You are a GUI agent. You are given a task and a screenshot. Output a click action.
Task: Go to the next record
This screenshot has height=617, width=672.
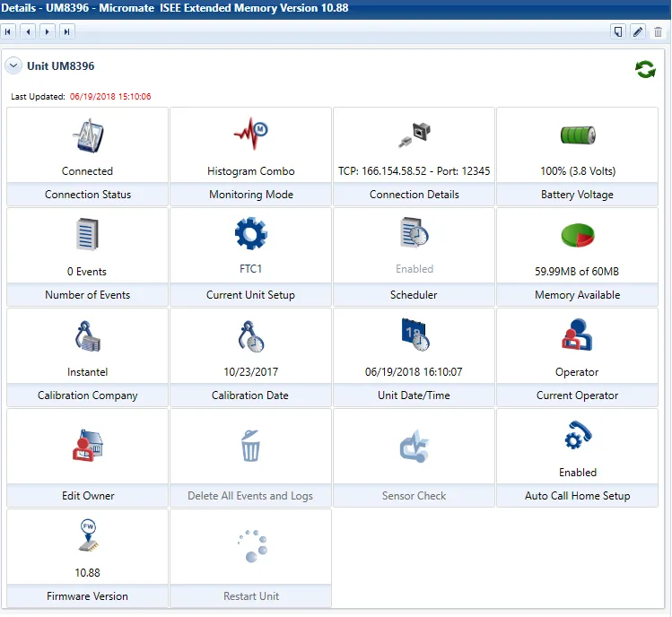[x=48, y=31]
